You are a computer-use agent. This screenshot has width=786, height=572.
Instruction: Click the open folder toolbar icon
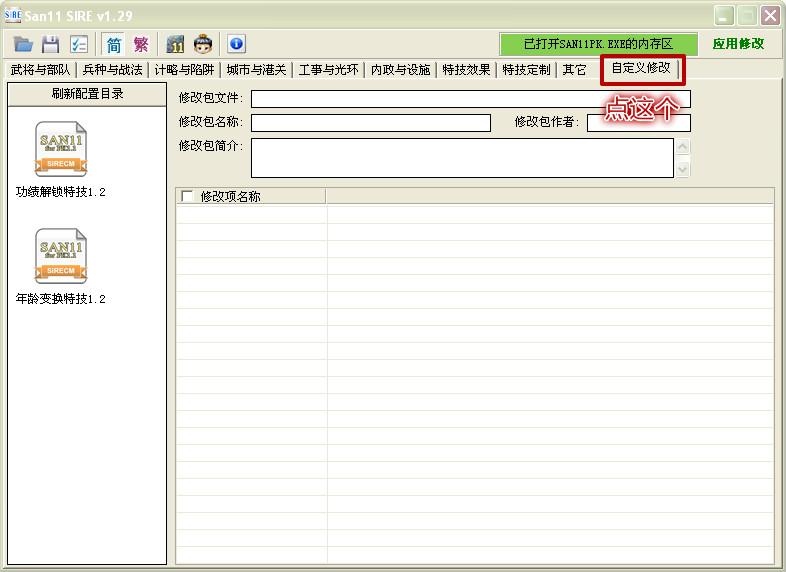(x=23, y=44)
